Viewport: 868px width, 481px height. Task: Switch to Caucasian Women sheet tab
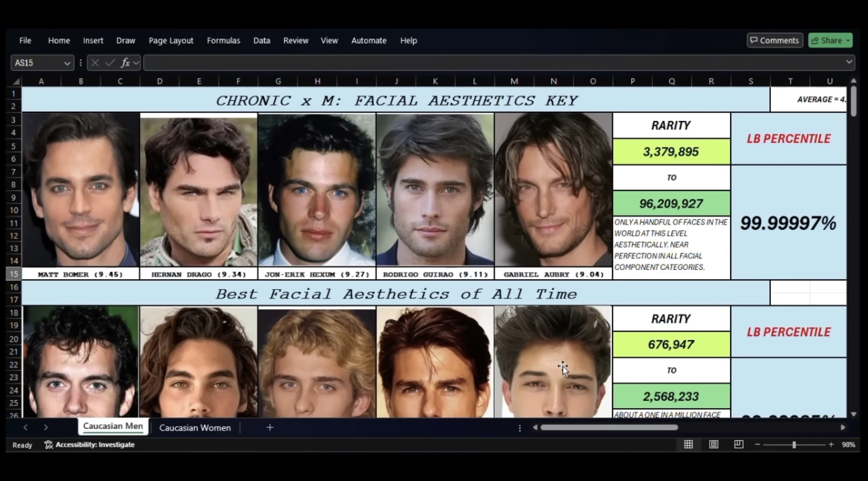click(194, 428)
